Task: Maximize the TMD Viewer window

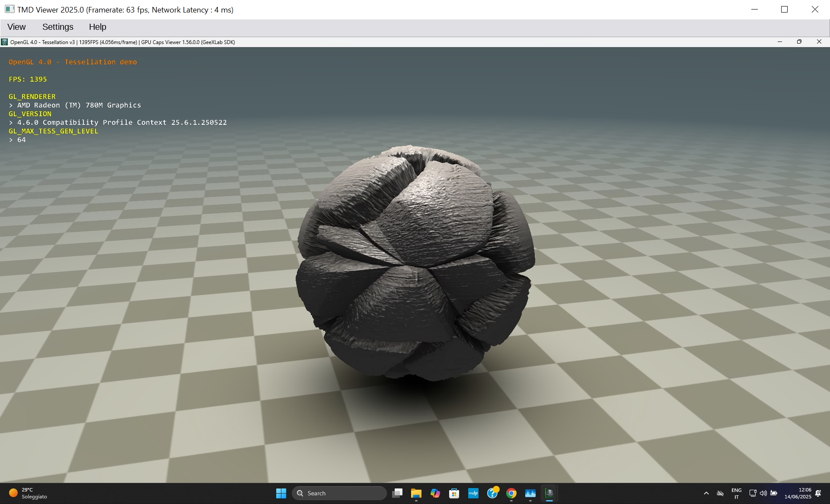Action: tap(785, 10)
